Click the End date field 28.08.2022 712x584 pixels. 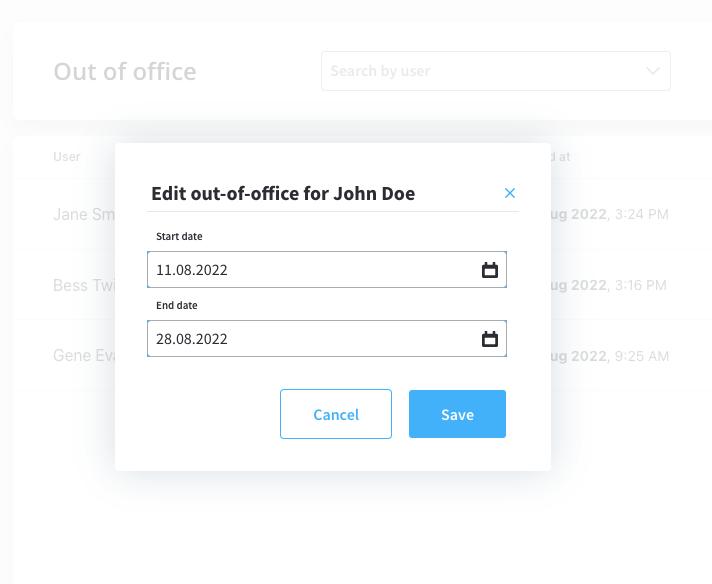pyautogui.click(x=326, y=339)
